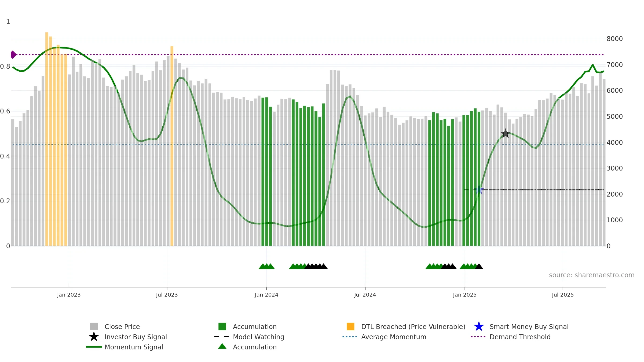The width and height of the screenshot is (644, 362).
Task: Click the tallest orange bar in late 2022
Action: (x=47, y=139)
